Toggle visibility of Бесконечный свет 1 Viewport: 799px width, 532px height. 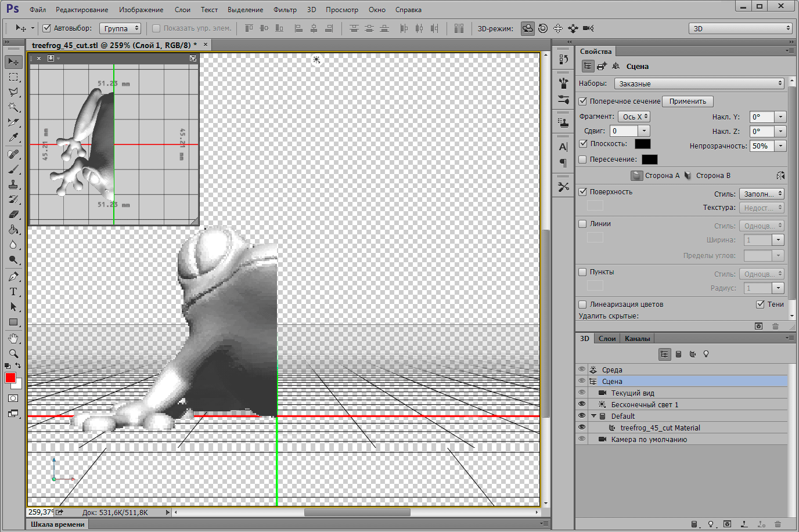(582, 404)
